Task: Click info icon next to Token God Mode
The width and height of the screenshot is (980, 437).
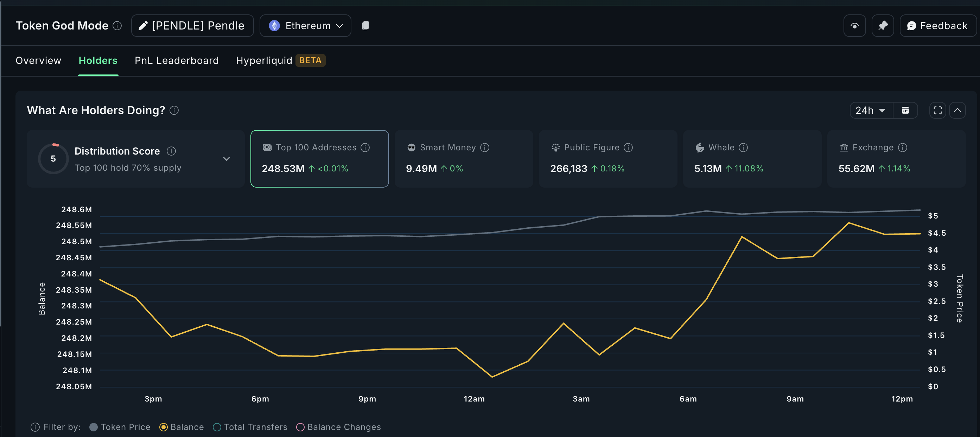Action: coord(117,25)
